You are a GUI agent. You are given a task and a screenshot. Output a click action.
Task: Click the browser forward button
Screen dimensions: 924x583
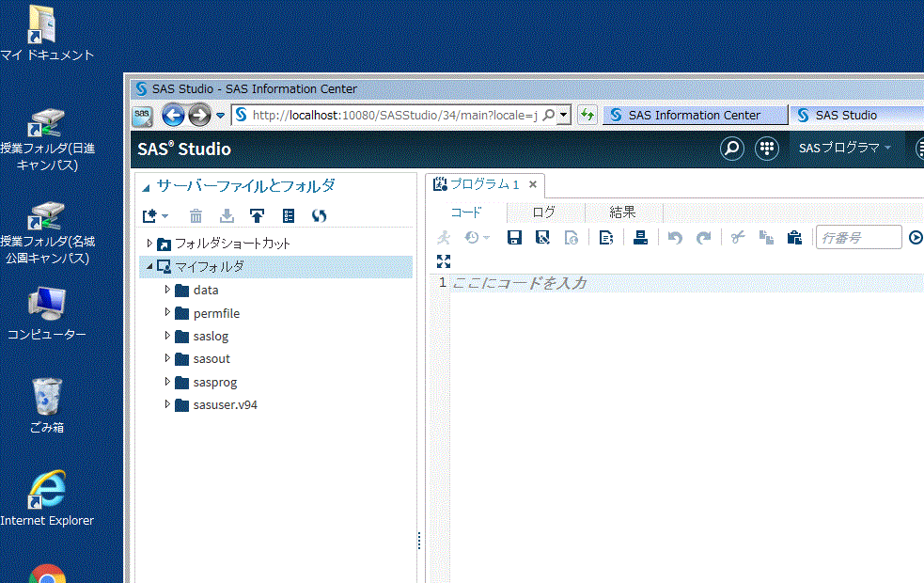[199, 116]
